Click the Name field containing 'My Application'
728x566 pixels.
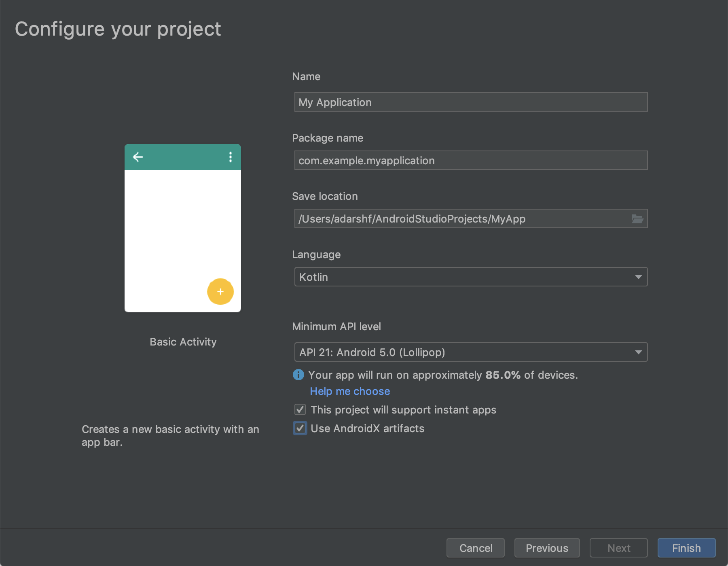(x=471, y=102)
